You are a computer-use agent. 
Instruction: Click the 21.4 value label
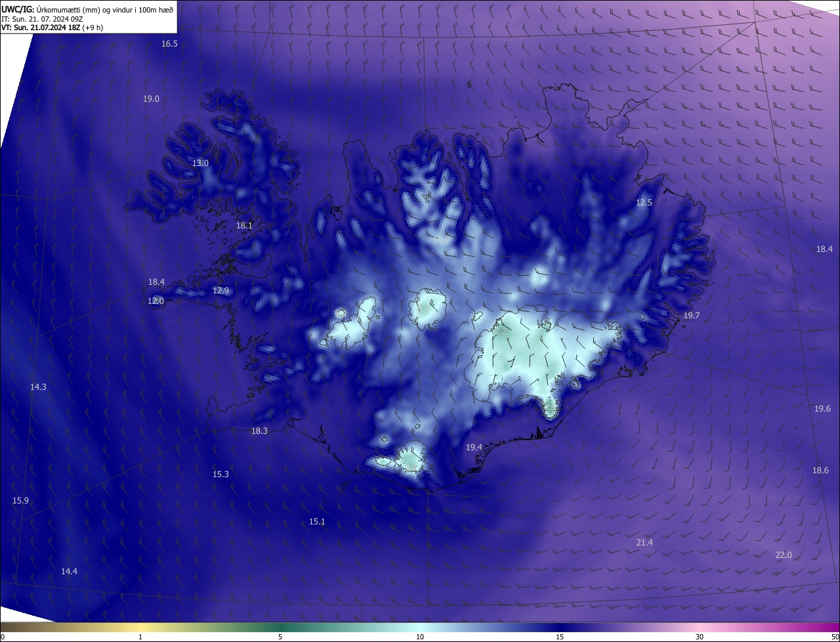pos(644,543)
